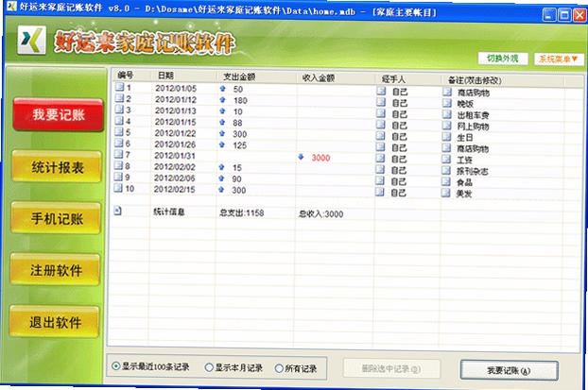Select the date cell 2012/01/05

pos(176,88)
